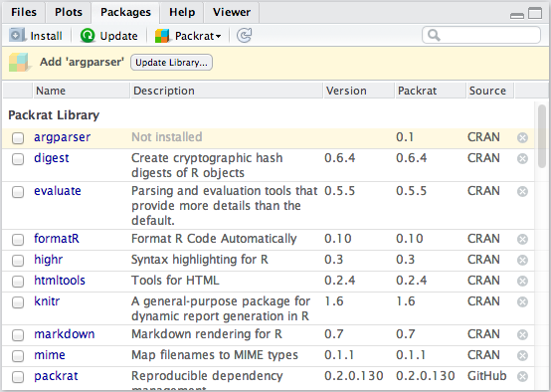Minimize the Packages pane
Screen dimensions: 551x392
[517, 16]
